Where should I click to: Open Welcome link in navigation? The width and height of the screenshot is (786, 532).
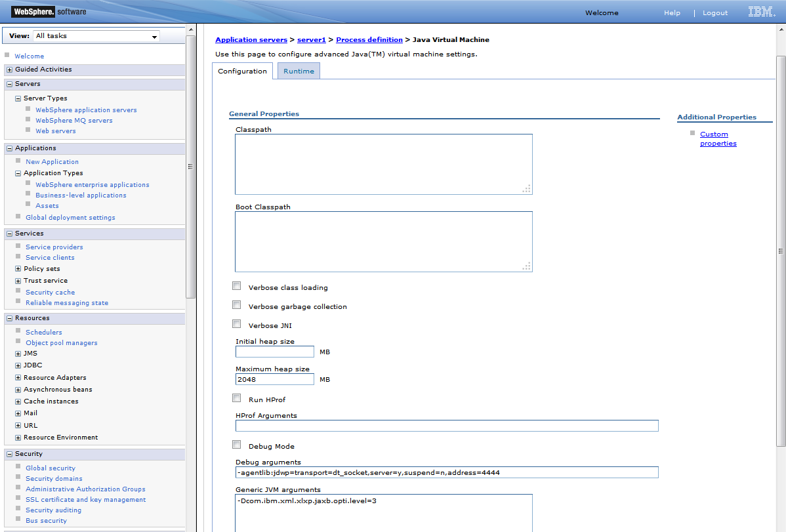tap(29, 56)
